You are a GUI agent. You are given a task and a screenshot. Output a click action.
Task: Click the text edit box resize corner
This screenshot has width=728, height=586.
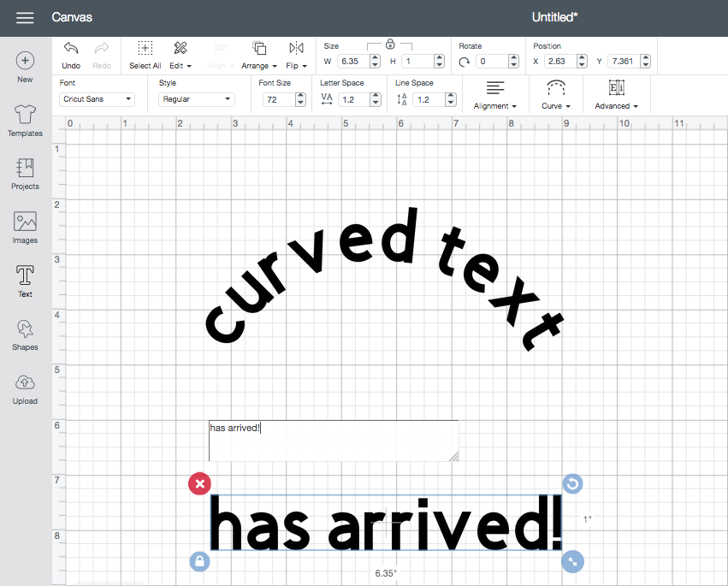pyautogui.click(x=454, y=457)
